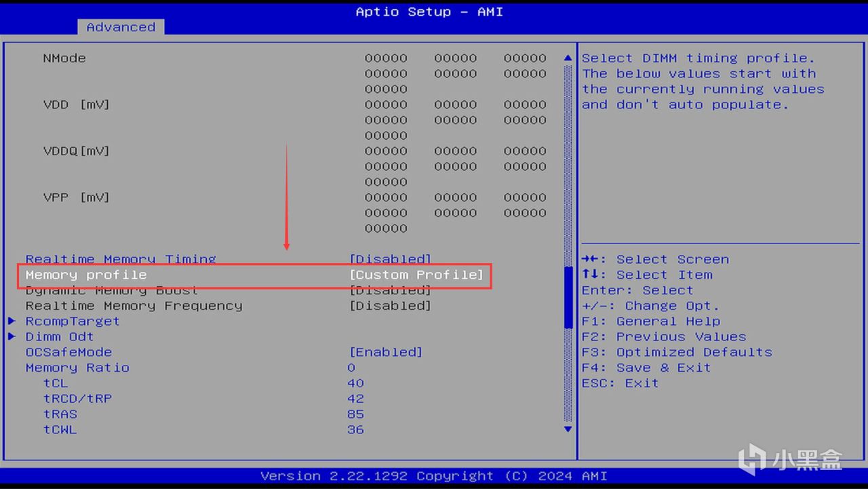Select the tCWL timing label
Image resolution: width=868 pixels, height=489 pixels.
[x=60, y=429]
